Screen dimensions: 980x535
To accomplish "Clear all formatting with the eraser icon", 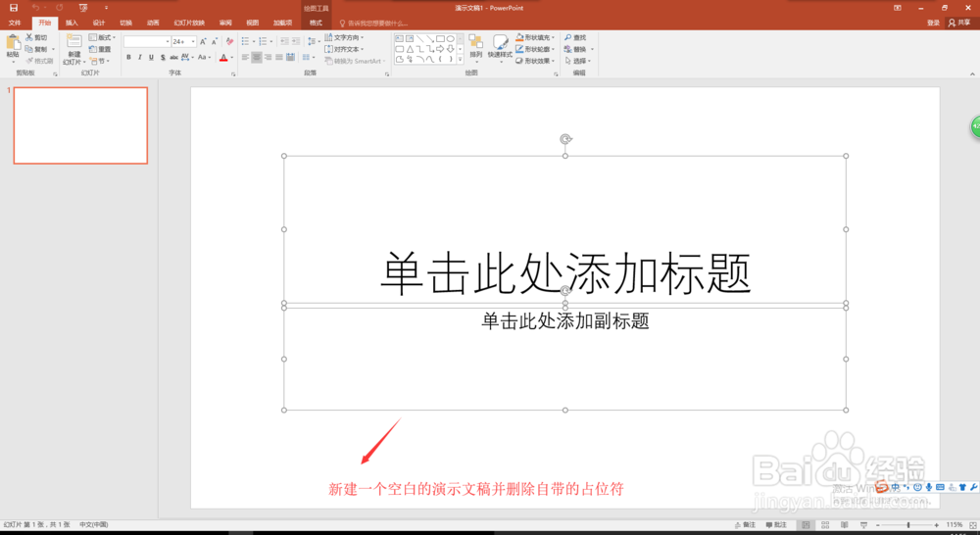I will (229, 41).
